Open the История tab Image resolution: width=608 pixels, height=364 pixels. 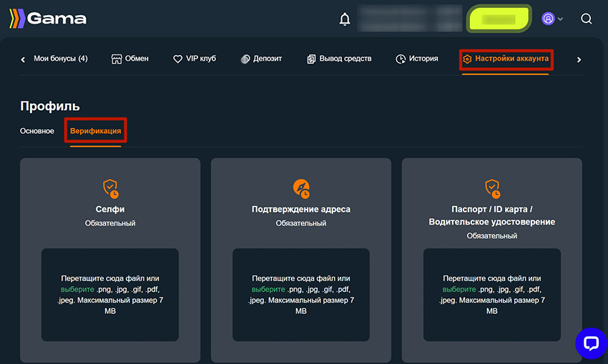(416, 59)
